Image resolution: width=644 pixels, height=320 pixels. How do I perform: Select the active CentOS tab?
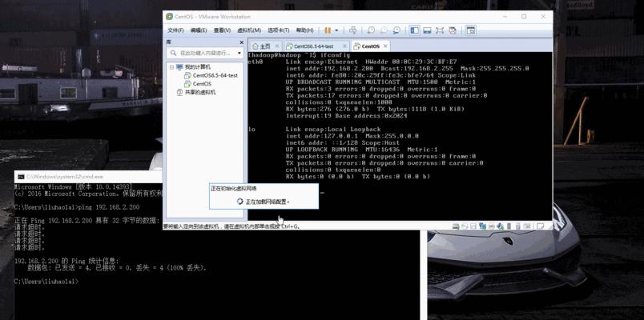click(x=371, y=46)
